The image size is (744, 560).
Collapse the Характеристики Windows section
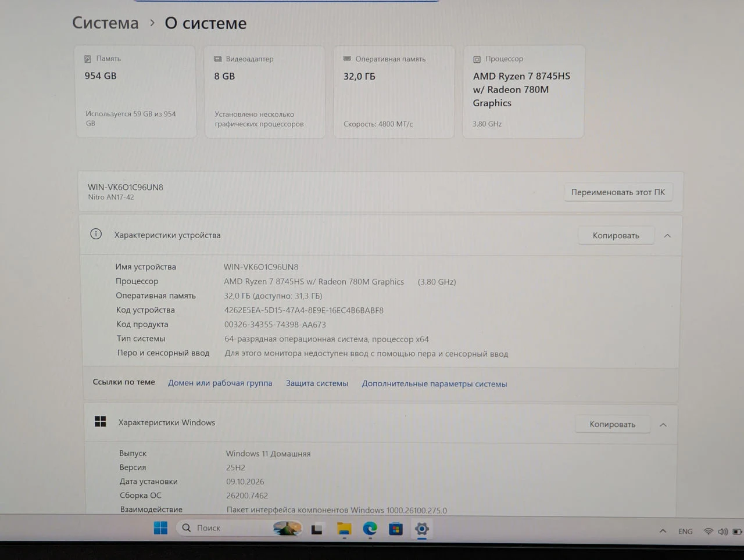[x=663, y=425]
